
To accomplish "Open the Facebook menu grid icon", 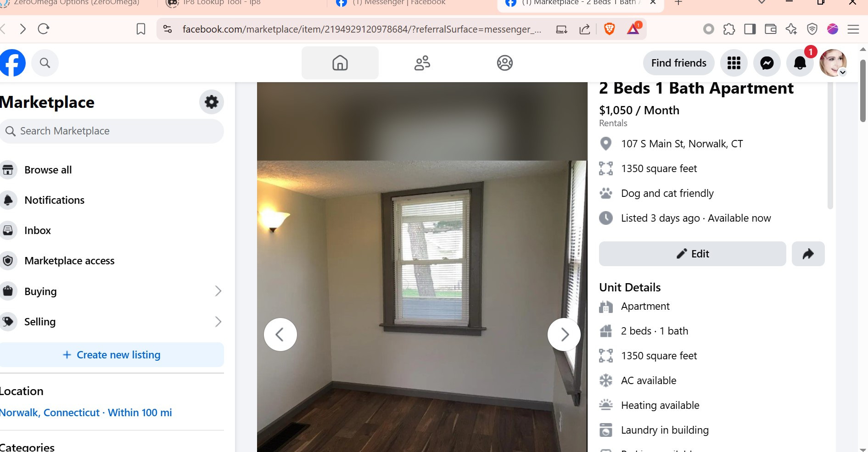I will [734, 63].
